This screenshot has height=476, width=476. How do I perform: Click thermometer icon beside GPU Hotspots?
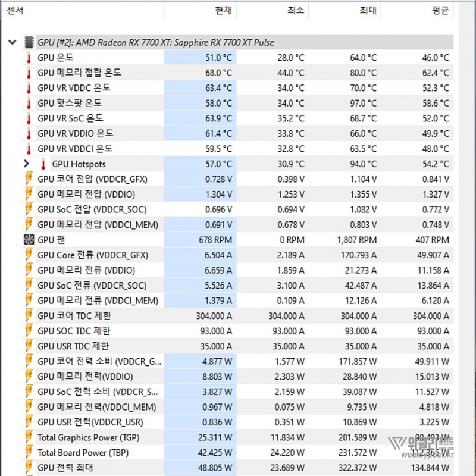[43, 164]
